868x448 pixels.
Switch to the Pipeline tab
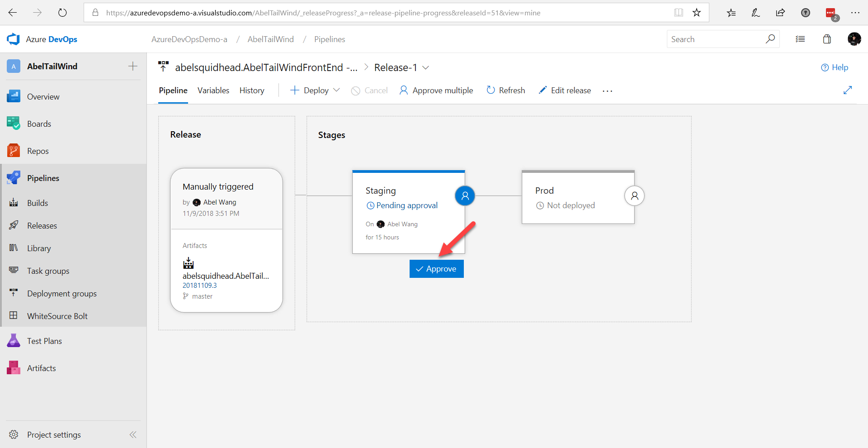173,91
